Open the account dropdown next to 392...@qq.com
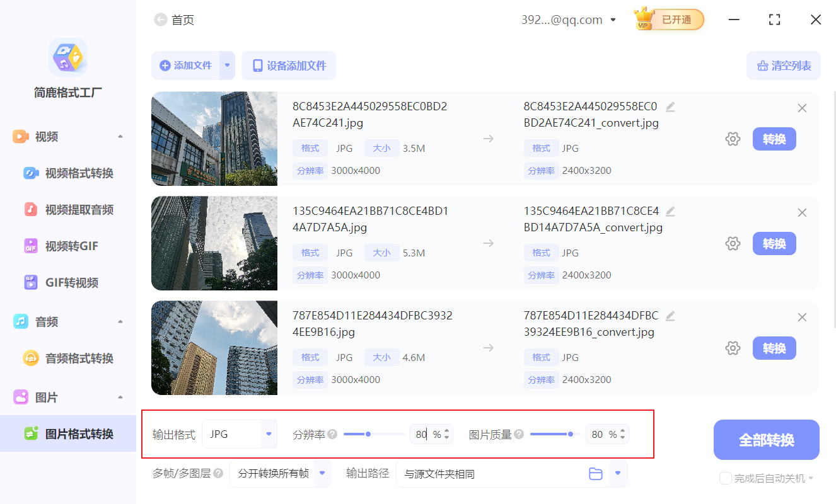 click(612, 20)
